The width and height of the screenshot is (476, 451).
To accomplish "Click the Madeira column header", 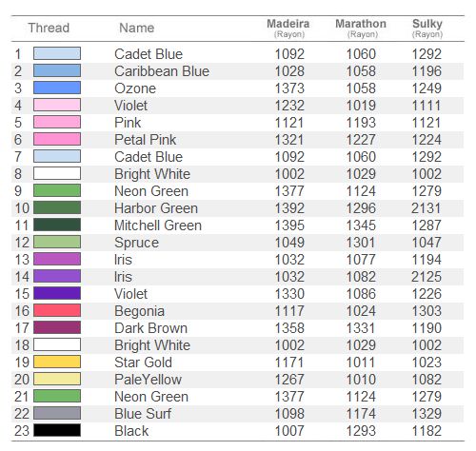I will (288, 28).
